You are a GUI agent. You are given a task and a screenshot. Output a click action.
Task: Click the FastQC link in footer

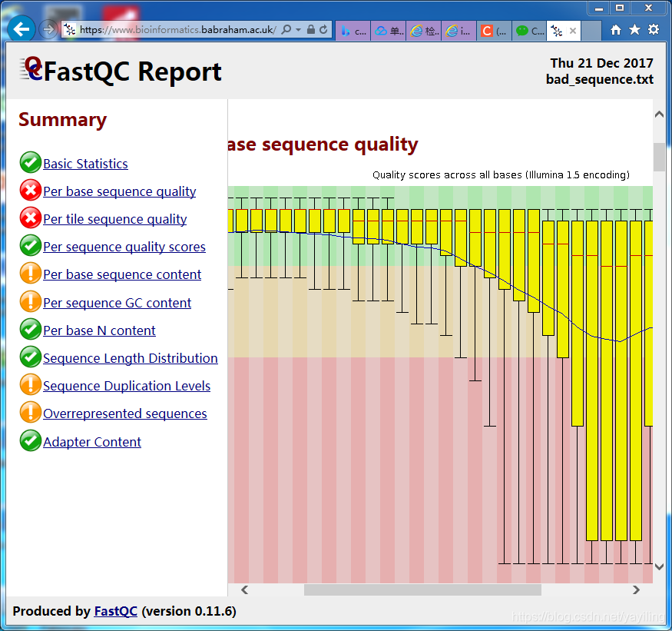click(x=116, y=611)
